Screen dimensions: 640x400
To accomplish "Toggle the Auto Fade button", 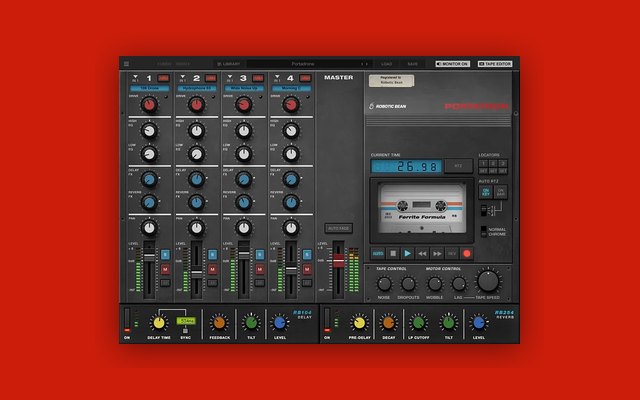I will pyautogui.click(x=338, y=228).
